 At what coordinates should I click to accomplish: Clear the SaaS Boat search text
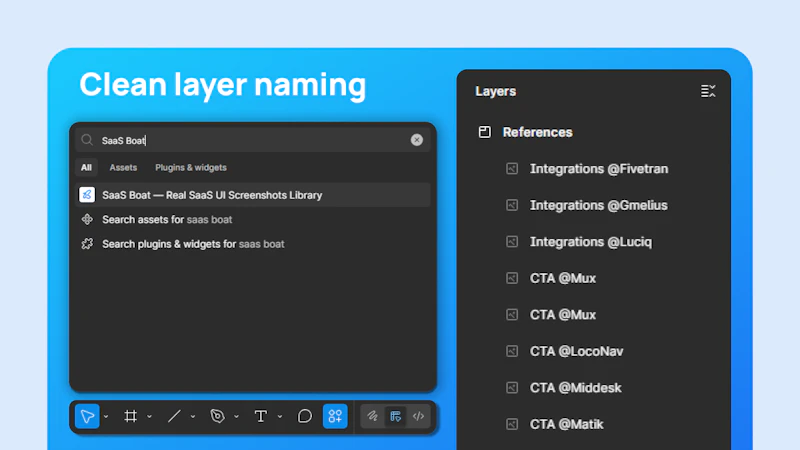417,140
